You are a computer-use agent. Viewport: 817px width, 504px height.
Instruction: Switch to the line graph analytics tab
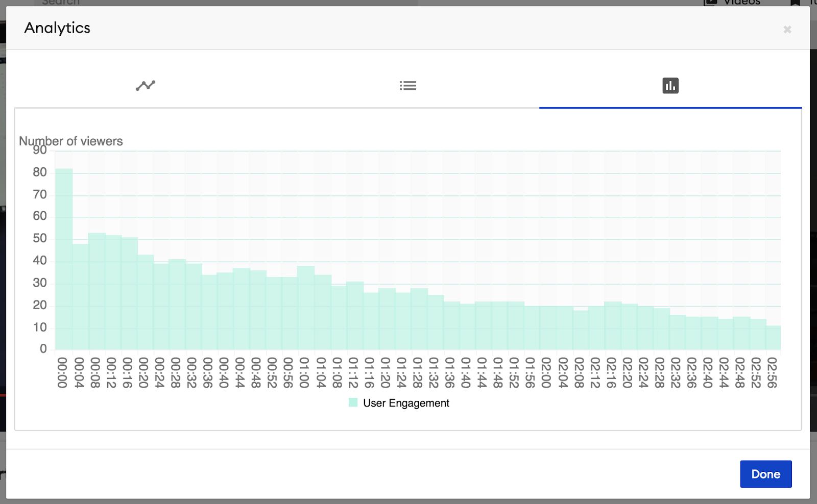(146, 86)
